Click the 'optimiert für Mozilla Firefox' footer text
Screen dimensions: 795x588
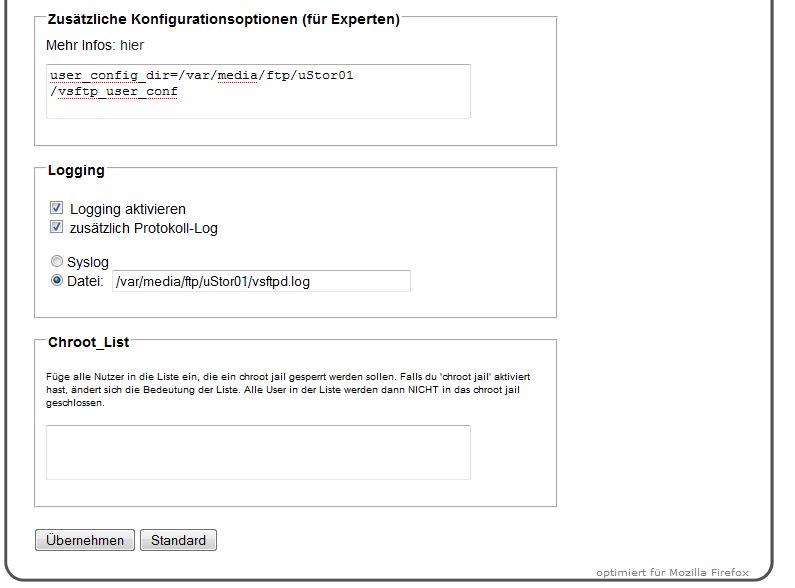672,573
